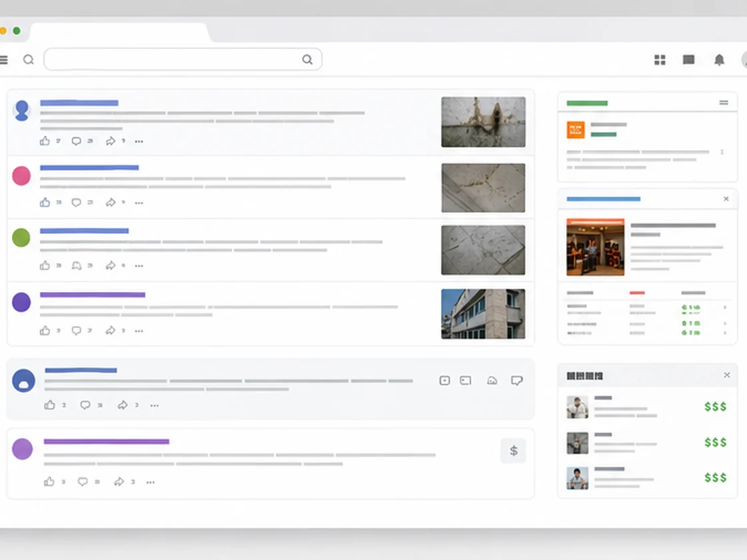Open the store interior image in sidebar
The width and height of the screenshot is (747, 560).
click(595, 247)
